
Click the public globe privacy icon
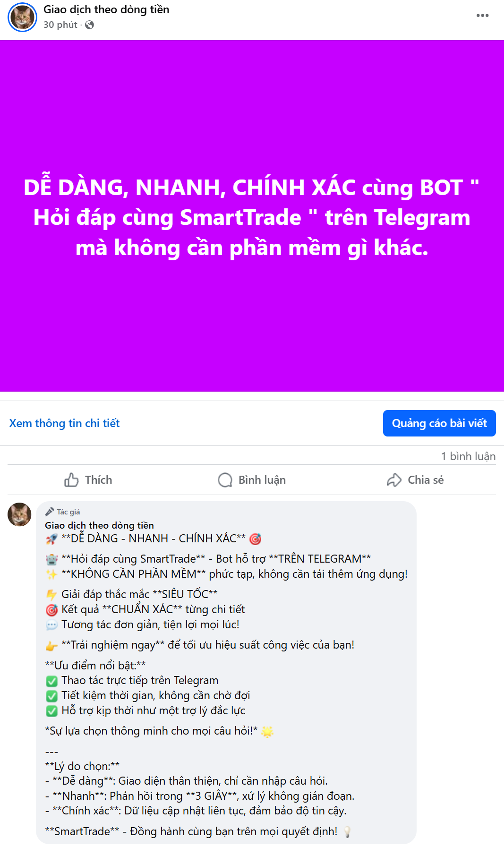pos(89,25)
